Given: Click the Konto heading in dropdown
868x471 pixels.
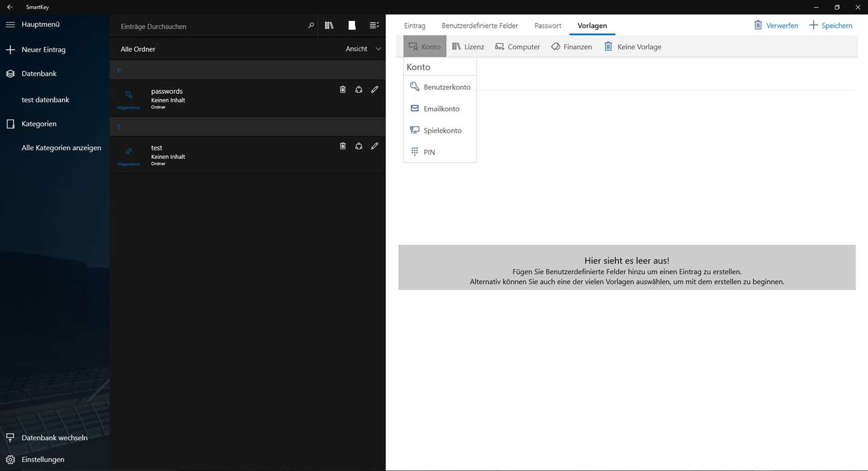Looking at the screenshot, I should click(x=418, y=67).
